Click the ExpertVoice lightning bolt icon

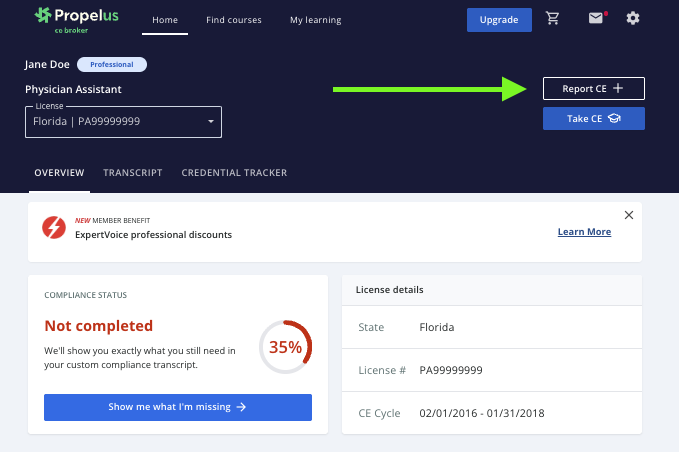[x=54, y=228]
